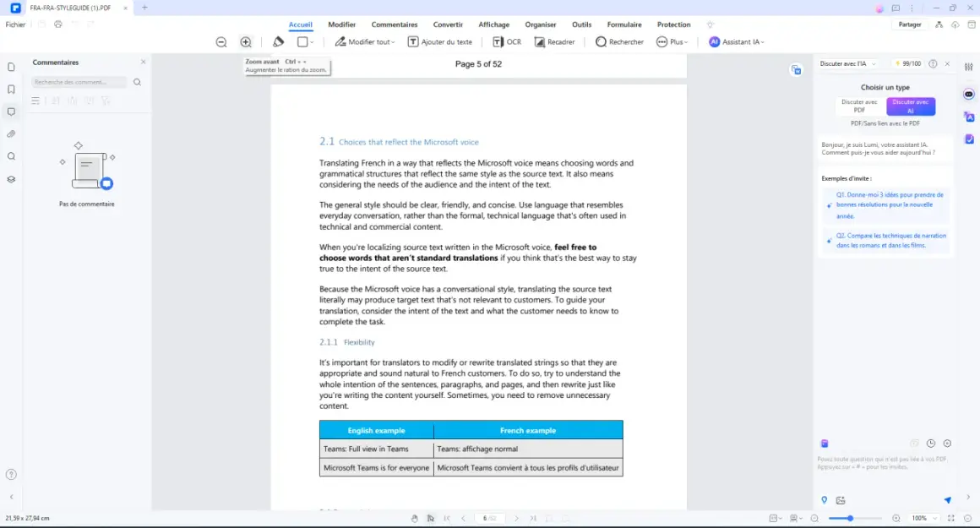This screenshot has height=528, width=980.
Task: Open the Modifier tout dropdown
Action: click(365, 42)
